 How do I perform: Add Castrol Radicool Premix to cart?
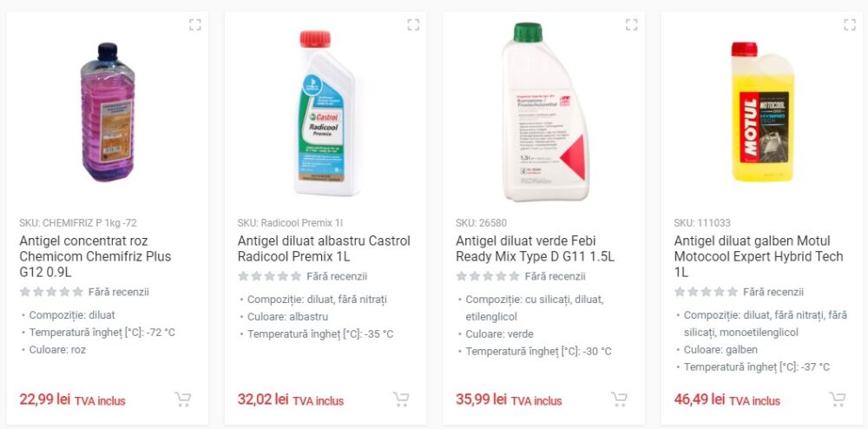[401, 399]
